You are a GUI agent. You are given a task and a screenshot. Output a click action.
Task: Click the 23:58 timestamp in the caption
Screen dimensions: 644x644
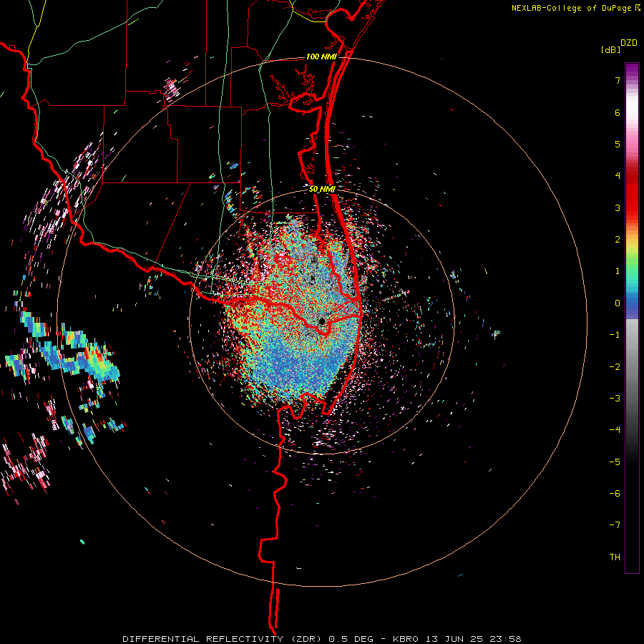point(507,639)
